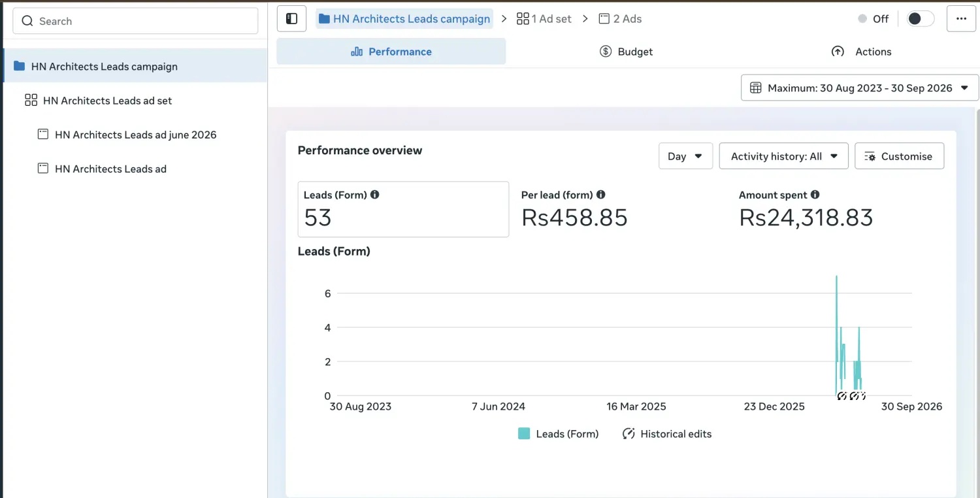980x498 pixels.
Task: Click the blue folder icon in the sidebar campaign row
Action: (19, 66)
